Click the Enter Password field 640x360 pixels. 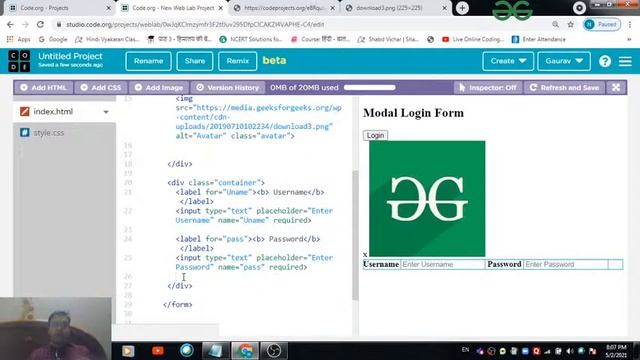(565, 264)
